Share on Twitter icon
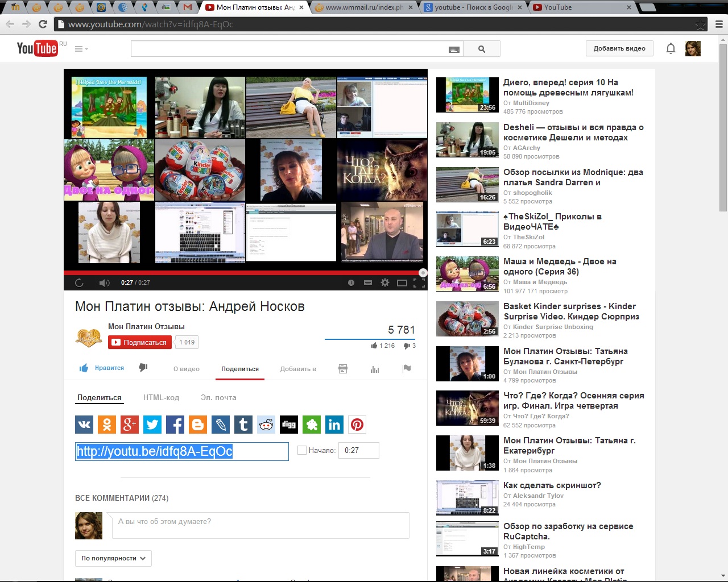The width and height of the screenshot is (728, 582). tap(152, 425)
